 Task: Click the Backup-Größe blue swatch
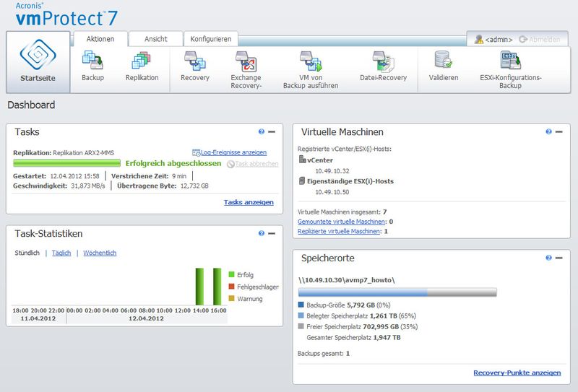click(301, 305)
